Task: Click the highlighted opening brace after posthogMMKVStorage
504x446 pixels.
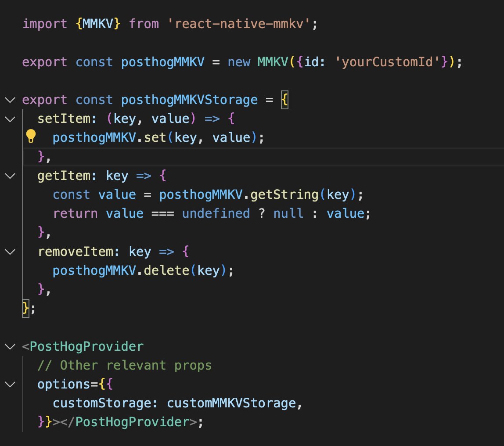Action: (284, 100)
